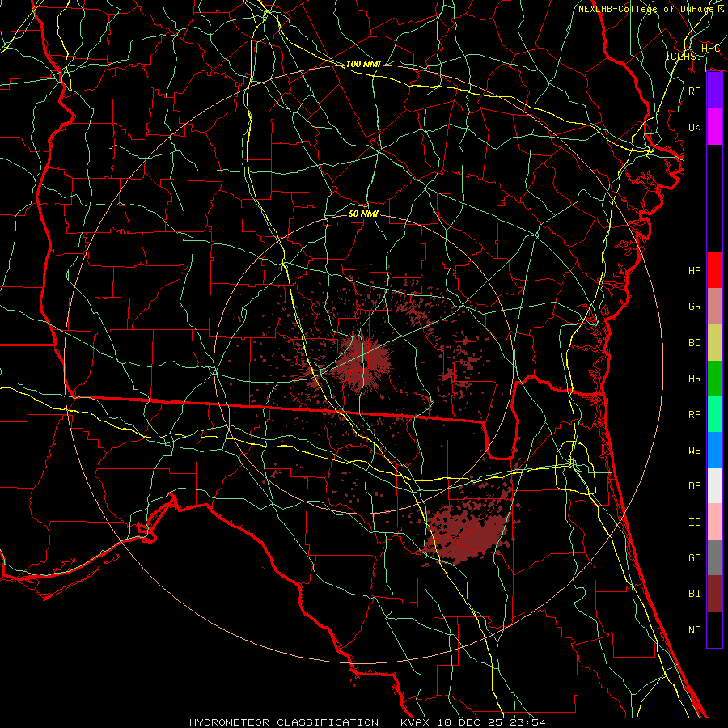Click the DS legend label
This screenshot has height=728, width=728.
point(694,486)
